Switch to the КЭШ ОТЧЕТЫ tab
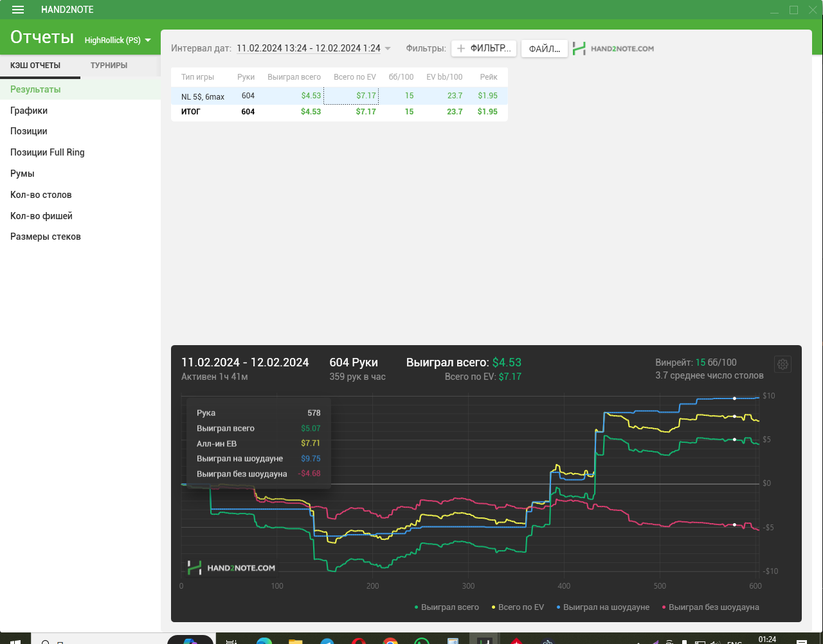Viewport: 823px width, 644px height. (35, 66)
